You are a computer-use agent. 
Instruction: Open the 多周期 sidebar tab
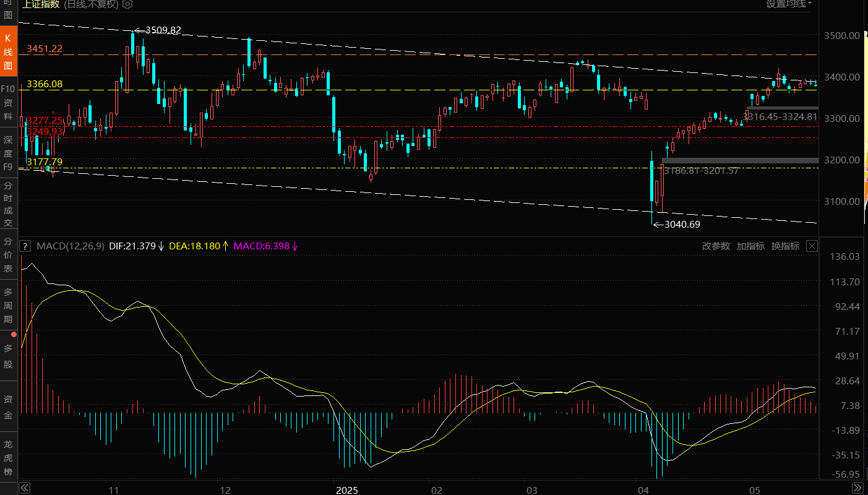pos(8,306)
